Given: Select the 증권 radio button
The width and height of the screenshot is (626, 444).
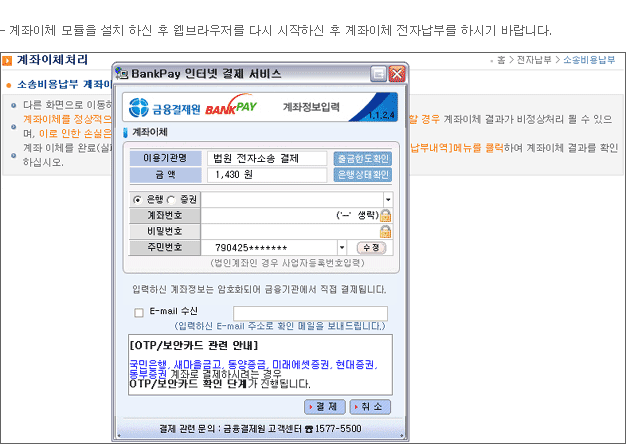Looking at the screenshot, I should tap(171, 200).
